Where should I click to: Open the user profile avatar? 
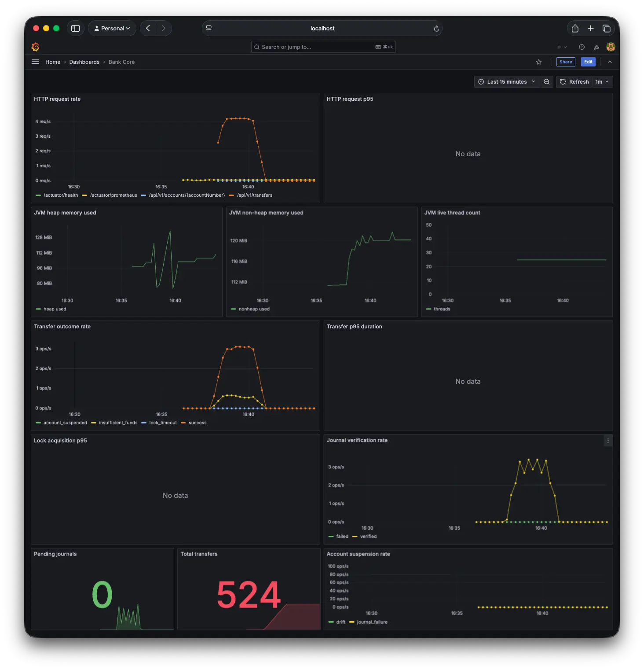(x=610, y=47)
